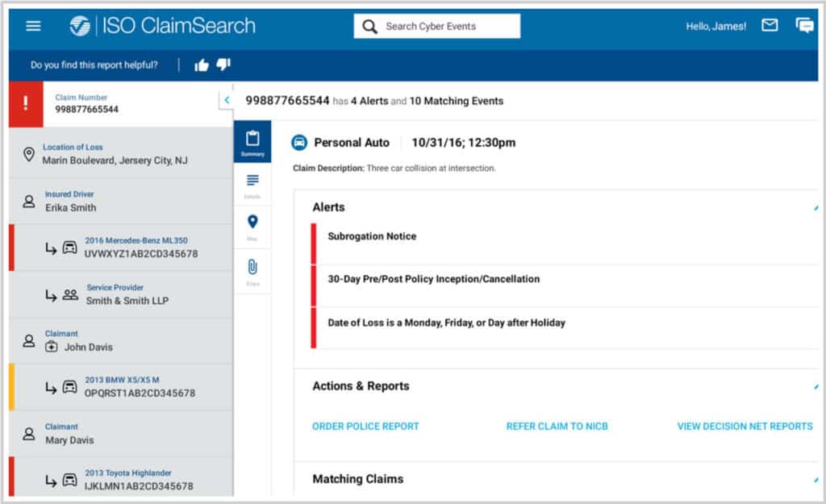Click the Order Police Report link
The height and width of the screenshot is (504, 826).
[x=365, y=427]
